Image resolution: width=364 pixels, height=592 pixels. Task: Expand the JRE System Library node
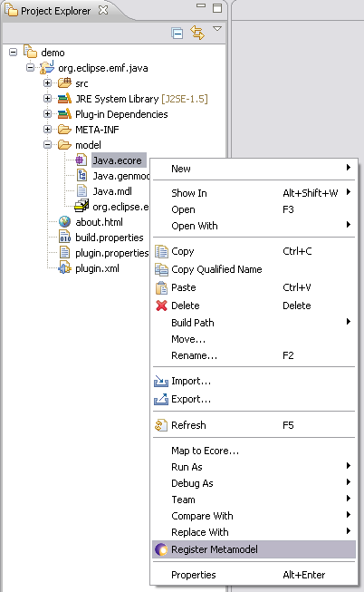[x=47, y=99]
